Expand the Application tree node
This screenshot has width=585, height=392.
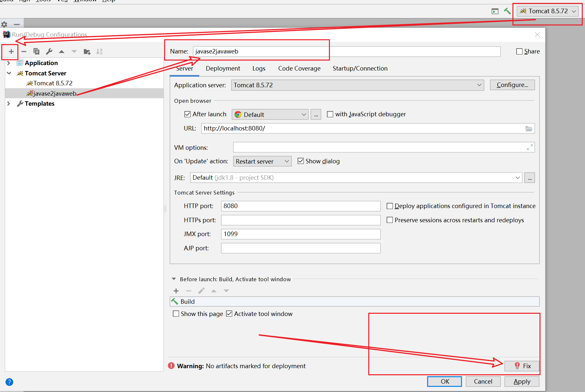9,63
